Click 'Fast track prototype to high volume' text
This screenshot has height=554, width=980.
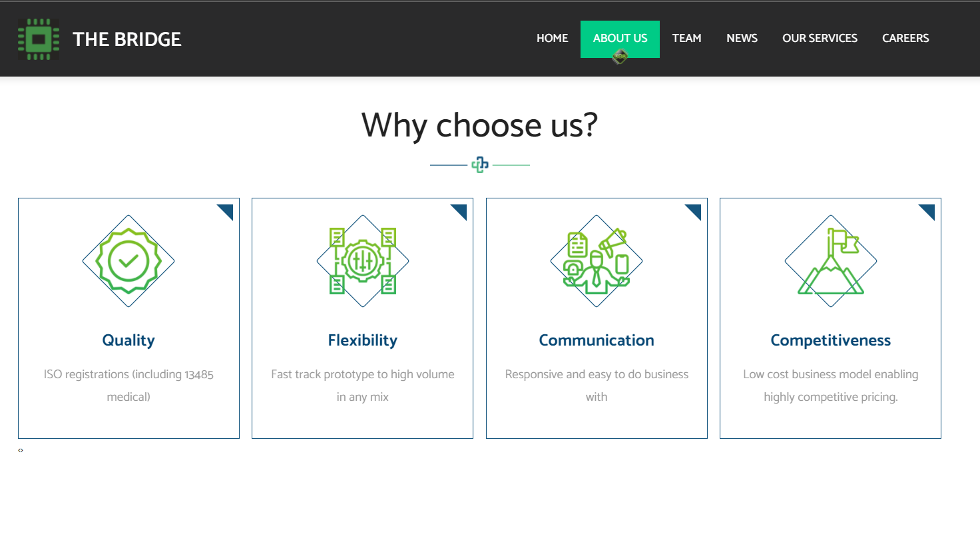pyautogui.click(x=363, y=374)
